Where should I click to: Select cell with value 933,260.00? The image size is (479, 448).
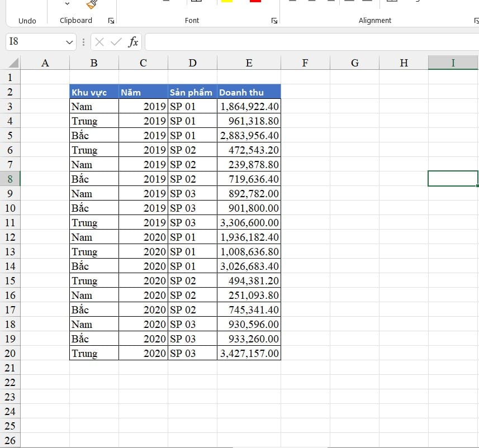(x=249, y=339)
